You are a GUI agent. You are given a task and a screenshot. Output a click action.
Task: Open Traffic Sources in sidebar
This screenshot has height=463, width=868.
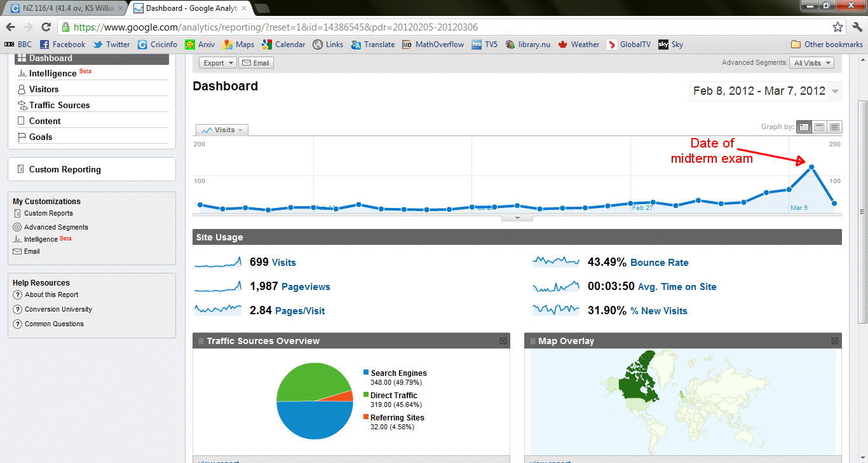[x=59, y=105]
